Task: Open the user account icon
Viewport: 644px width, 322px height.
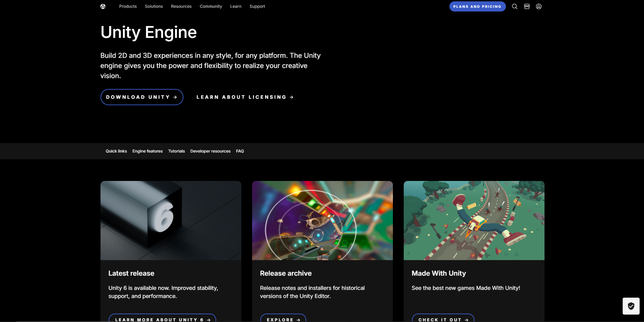Action: point(539,6)
